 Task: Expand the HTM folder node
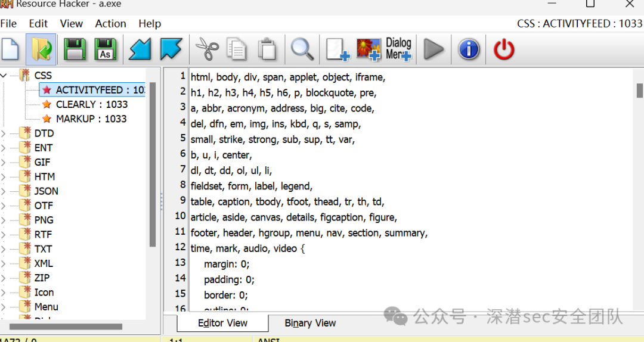(4, 176)
